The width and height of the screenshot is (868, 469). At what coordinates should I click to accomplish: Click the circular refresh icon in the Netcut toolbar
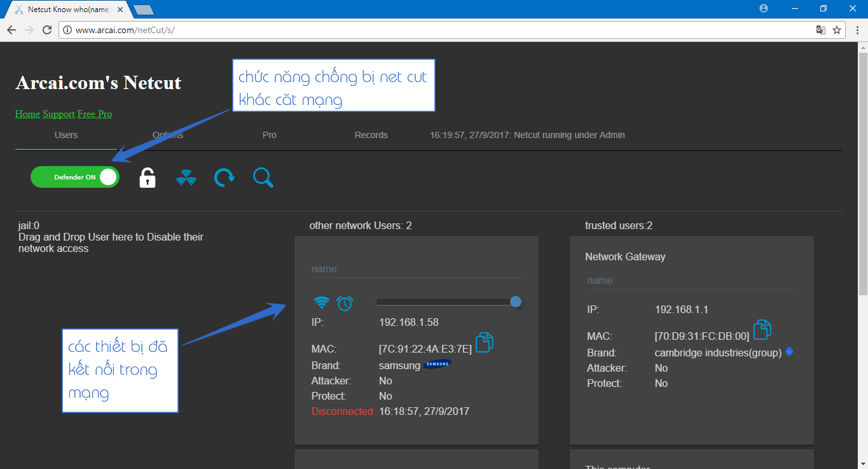click(x=224, y=178)
